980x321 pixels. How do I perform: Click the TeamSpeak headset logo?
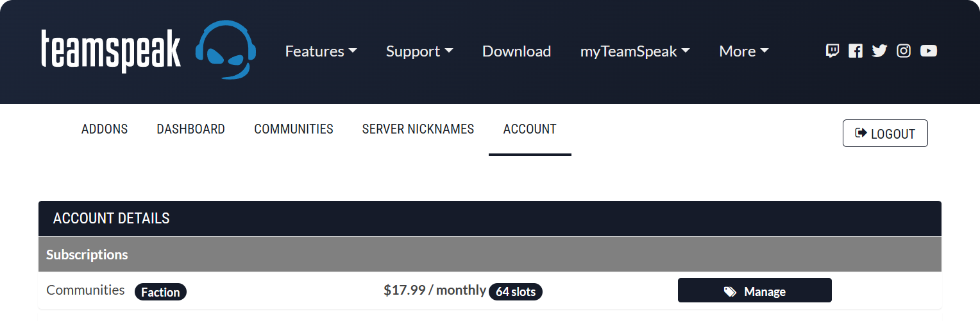pos(226,50)
